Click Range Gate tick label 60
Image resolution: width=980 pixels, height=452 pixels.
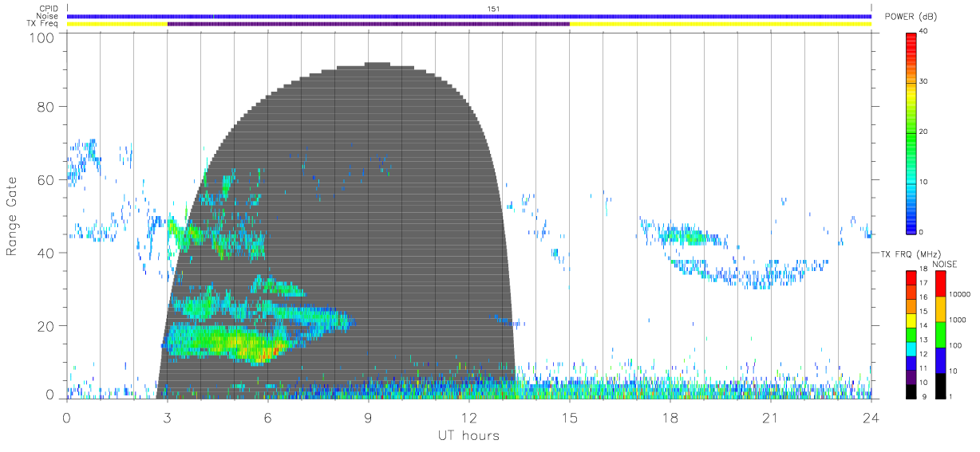coord(45,179)
